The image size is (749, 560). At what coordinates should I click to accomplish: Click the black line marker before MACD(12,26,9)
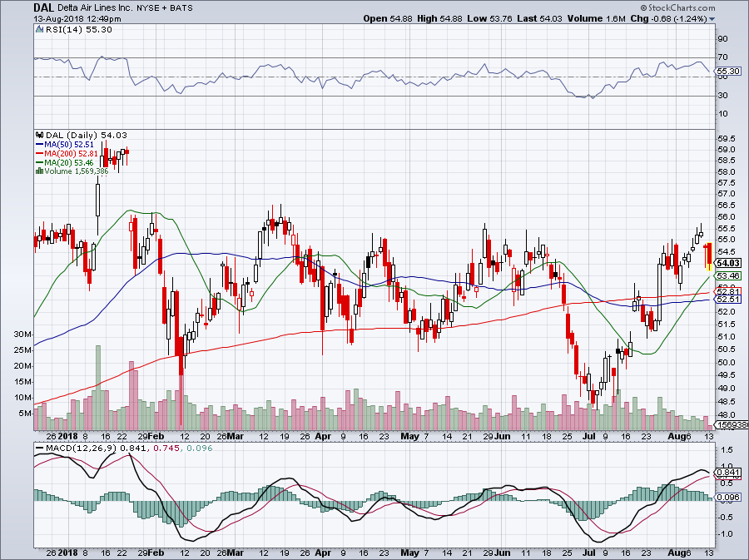(40, 448)
